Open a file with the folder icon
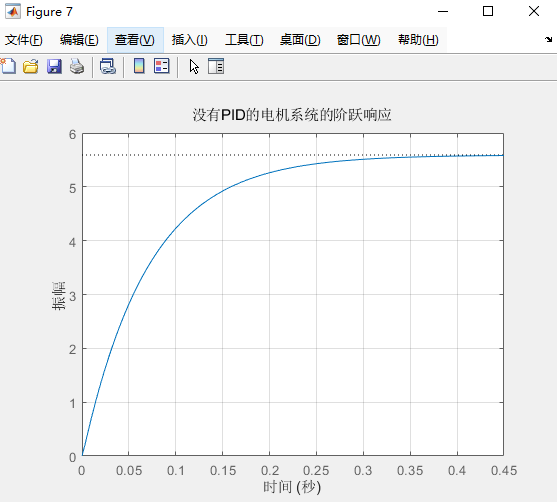The height and width of the screenshot is (502, 557). coord(31,66)
